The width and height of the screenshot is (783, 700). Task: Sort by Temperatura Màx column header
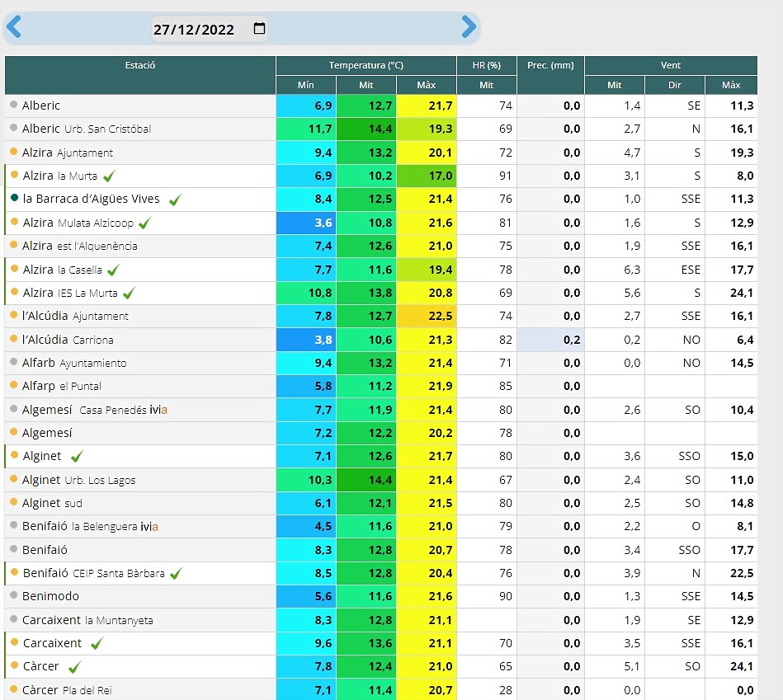[x=426, y=85]
